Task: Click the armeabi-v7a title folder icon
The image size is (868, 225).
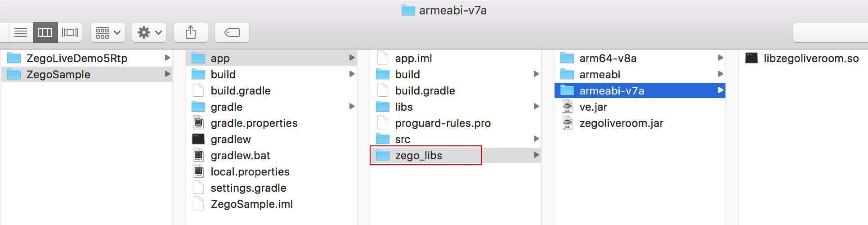Action: pyautogui.click(x=408, y=10)
